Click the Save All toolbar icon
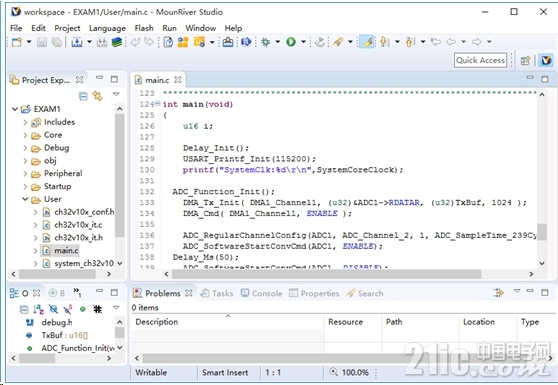Image resolution: width=558 pixels, height=385 pixels. coord(56,42)
